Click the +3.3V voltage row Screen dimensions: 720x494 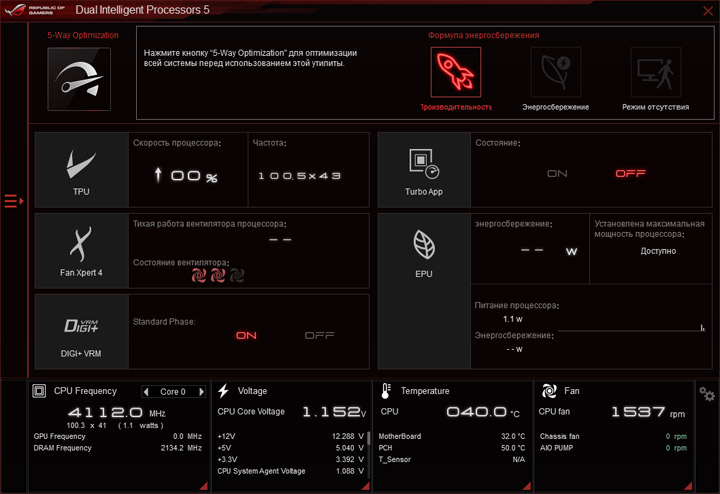291,459
